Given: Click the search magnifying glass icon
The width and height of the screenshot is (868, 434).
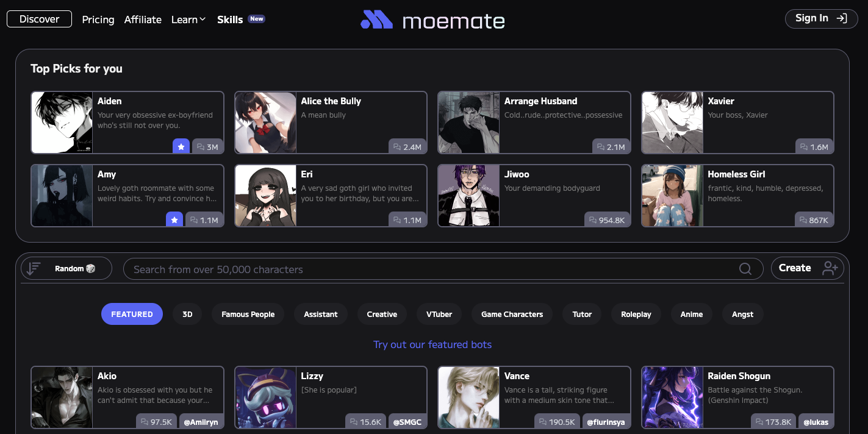Looking at the screenshot, I should (x=745, y=268).
